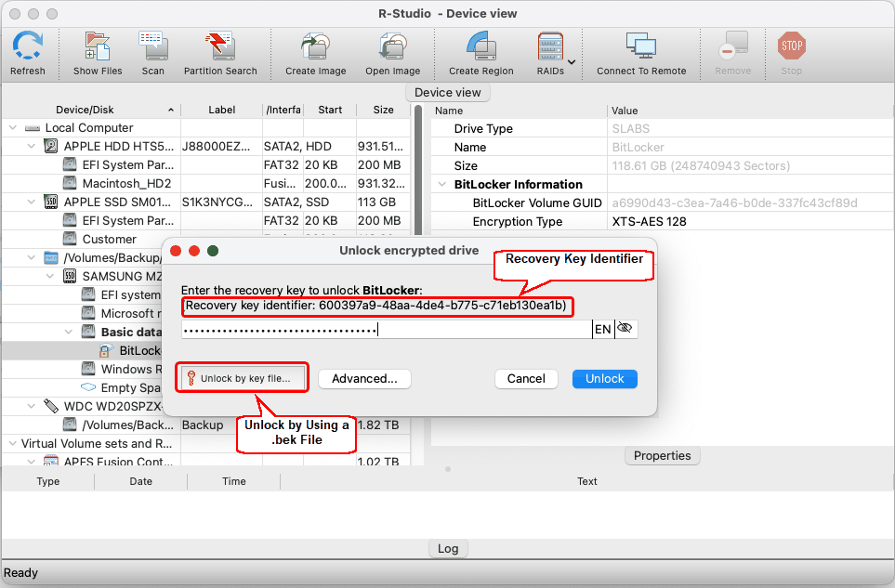Image resolution: width=895 pixels, height=588 pixels.
Task: Open Show Files from the toolbar
Action: (98, 46)
